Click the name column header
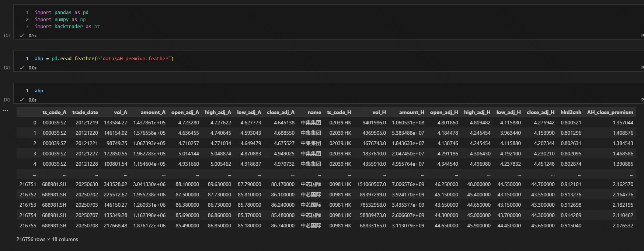This screenshot has height=251, width=644. click(314, 113)
